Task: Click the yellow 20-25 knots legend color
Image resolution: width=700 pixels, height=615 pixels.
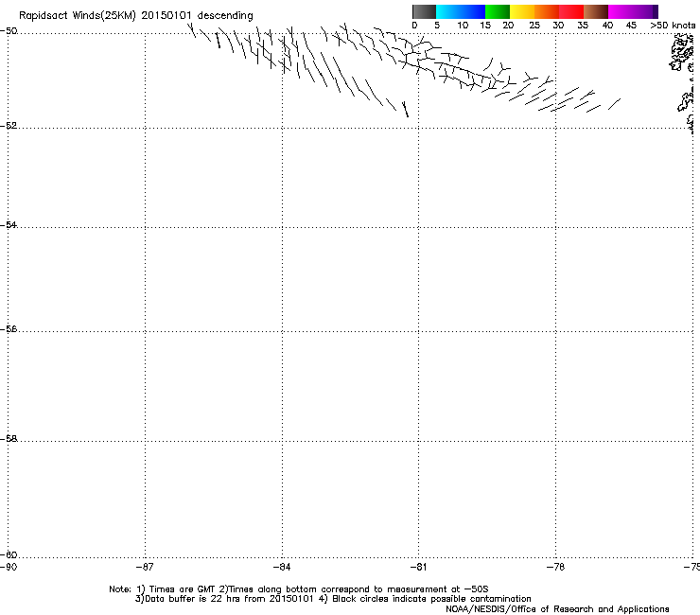Action: click(522, 11)
